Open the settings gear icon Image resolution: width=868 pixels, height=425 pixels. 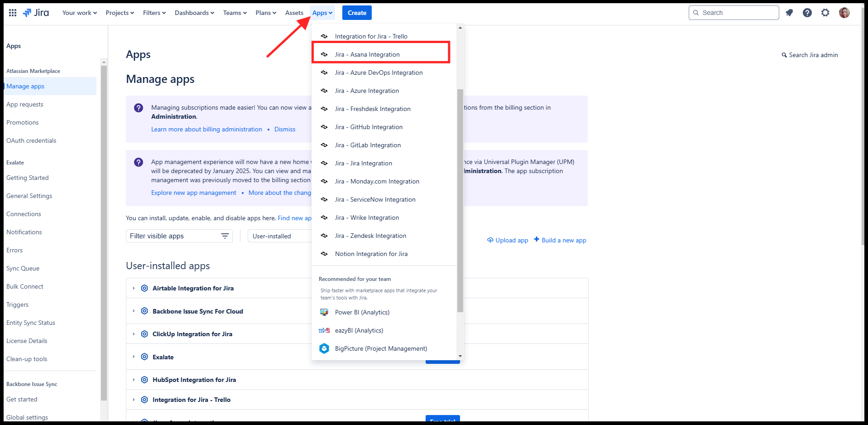click(825, 13)
